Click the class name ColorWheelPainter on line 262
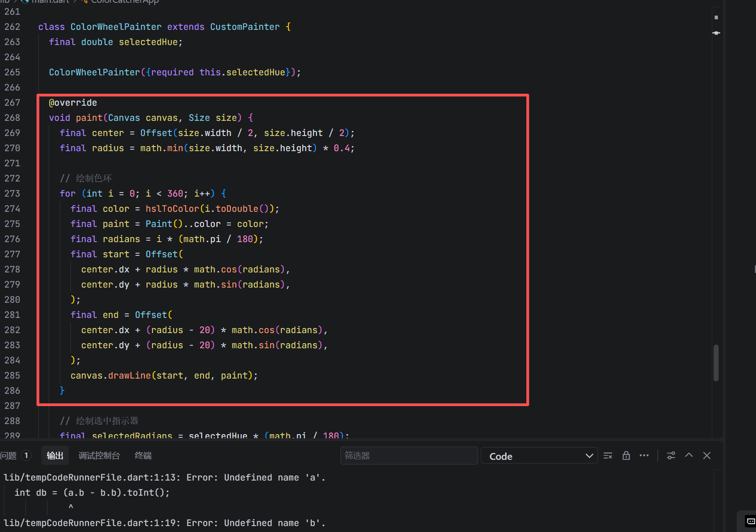756x532 pixels. pos(116,27)
